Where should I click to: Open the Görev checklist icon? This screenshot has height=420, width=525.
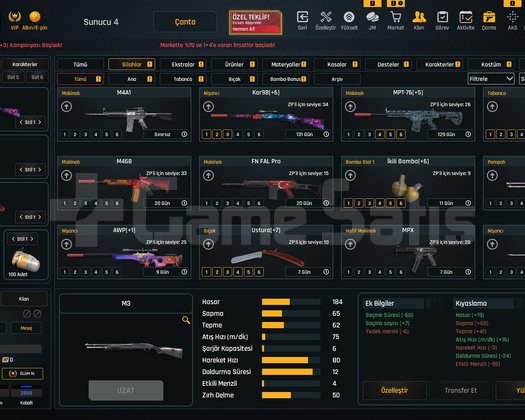click(x=442, y=17)
